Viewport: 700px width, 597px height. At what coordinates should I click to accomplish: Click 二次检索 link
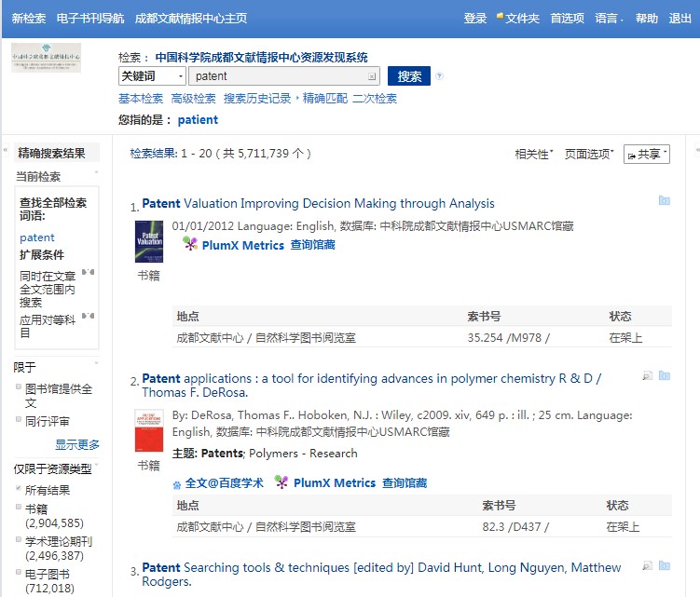pos(375,98)
